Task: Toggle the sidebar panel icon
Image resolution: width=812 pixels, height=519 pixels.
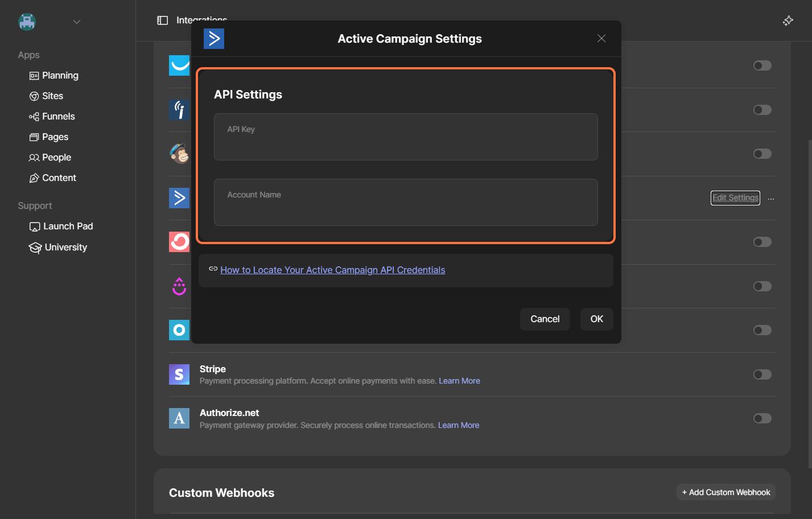Action: (163, 20)
